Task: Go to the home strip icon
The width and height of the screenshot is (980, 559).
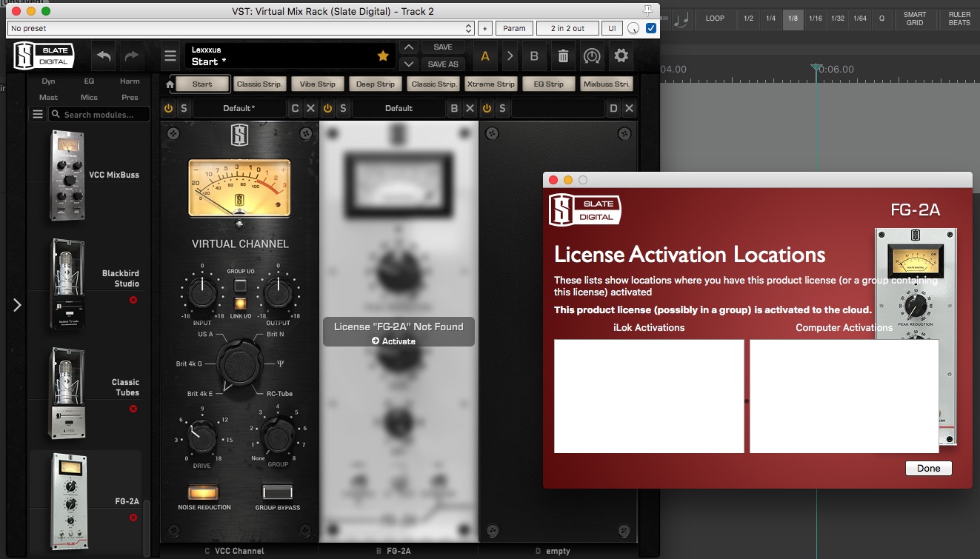Action: (x=170, y=84)
